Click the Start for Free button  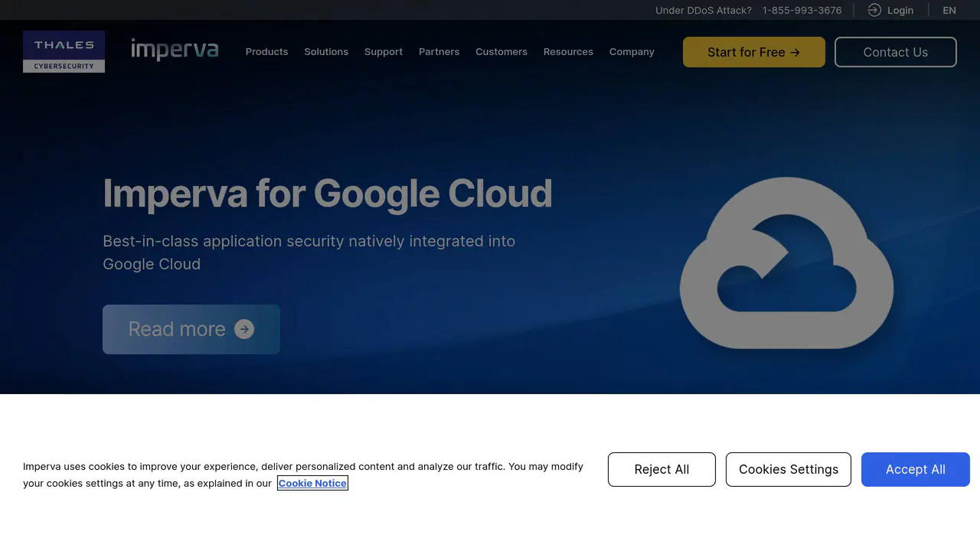tap(754, 52)
